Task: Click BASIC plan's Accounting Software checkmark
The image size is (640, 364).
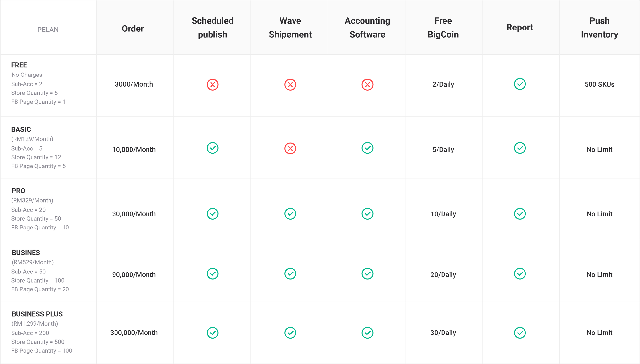Action: click(x=367, y=148)
